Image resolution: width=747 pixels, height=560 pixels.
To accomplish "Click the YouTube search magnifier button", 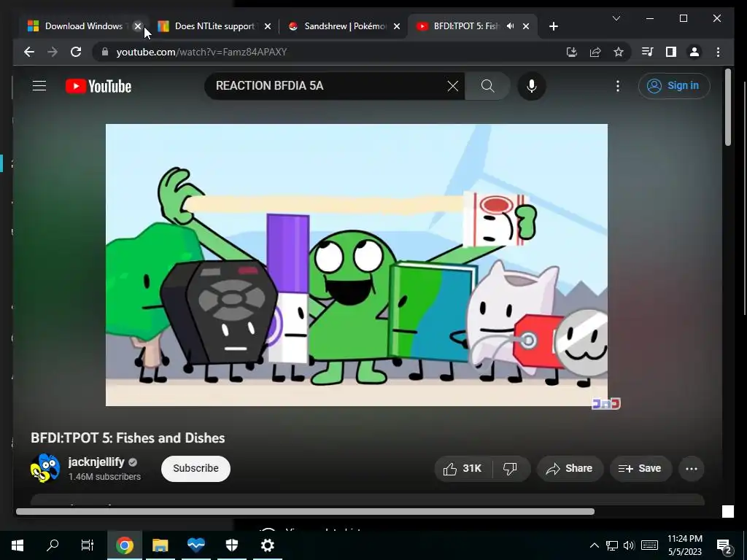I will (487, 86).
